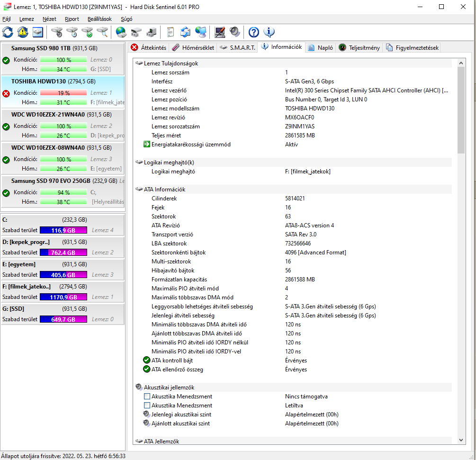Click the speaker sound toolbar icon
The image size is (476, 460).
(x=234, y=32)
